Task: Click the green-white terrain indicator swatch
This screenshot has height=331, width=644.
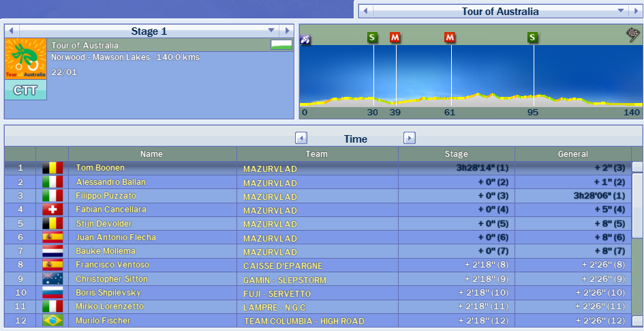Action: pyautogui.click(x=281, y=45)
